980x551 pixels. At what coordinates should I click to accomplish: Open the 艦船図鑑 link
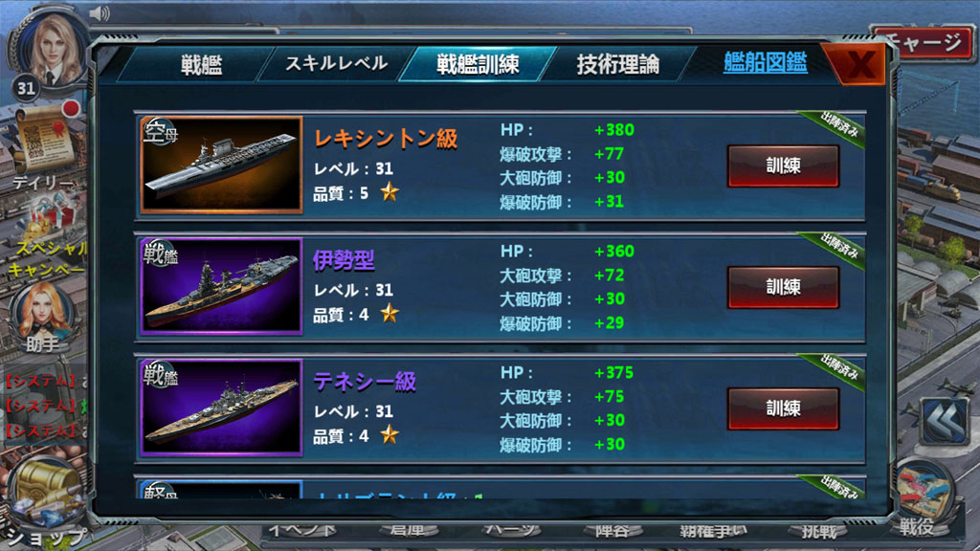click(765, 62)
